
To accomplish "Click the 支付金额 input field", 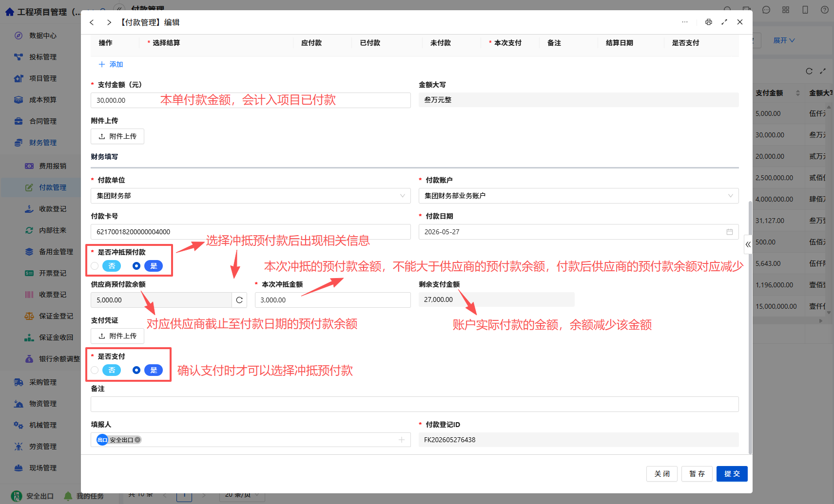I will coord(251,100).
